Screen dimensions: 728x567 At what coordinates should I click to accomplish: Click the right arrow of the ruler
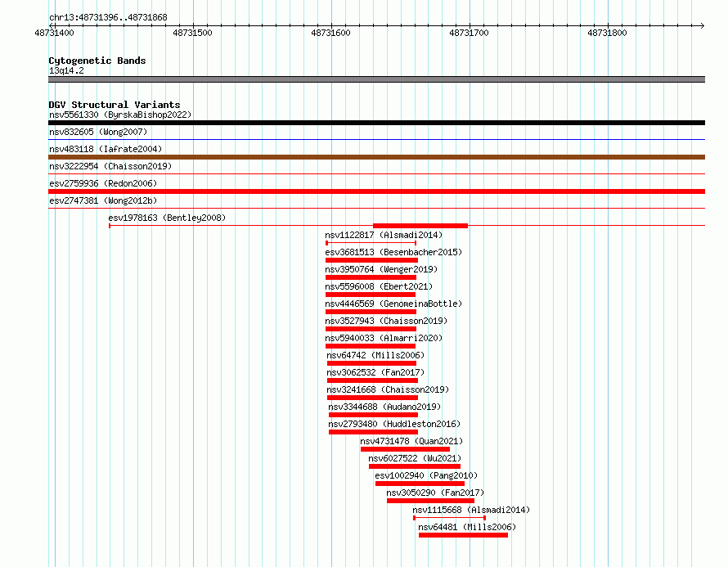pyautogui.click(x=703, y=25)
